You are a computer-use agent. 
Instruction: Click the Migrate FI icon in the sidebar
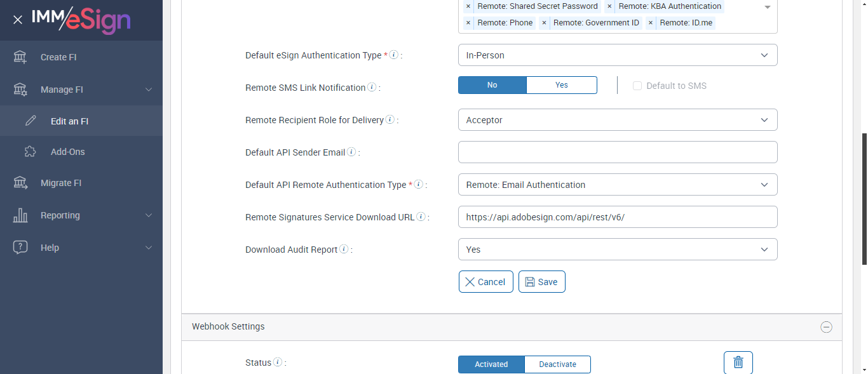coord(20,183)
